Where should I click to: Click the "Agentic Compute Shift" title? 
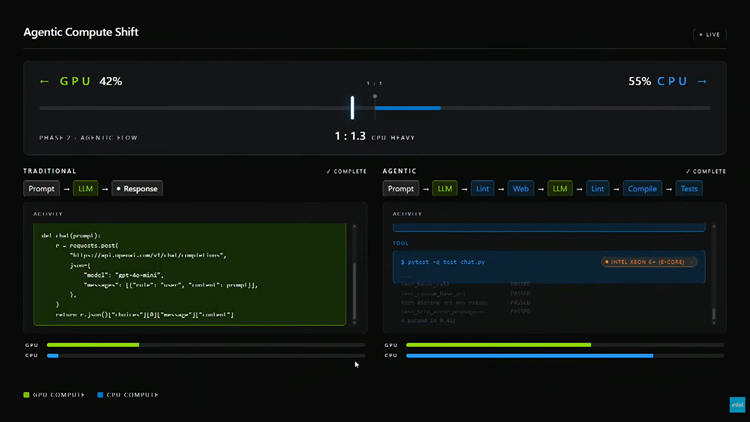(x=81, y=32)
